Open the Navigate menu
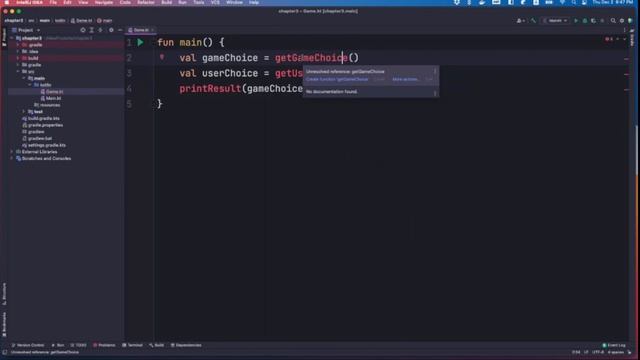Screen dimensions: 640x360 (x=104, y=2)
